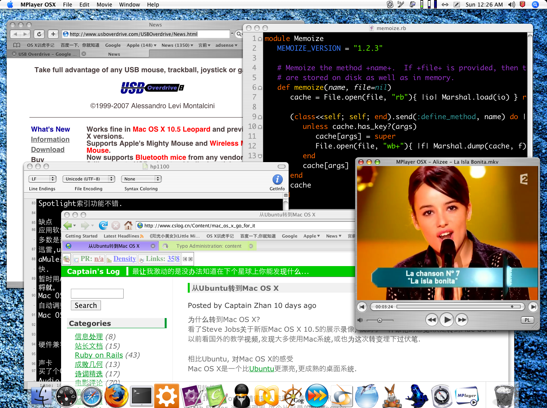
Task: Click the volume icon in menu bar
Action: [511, 5]
